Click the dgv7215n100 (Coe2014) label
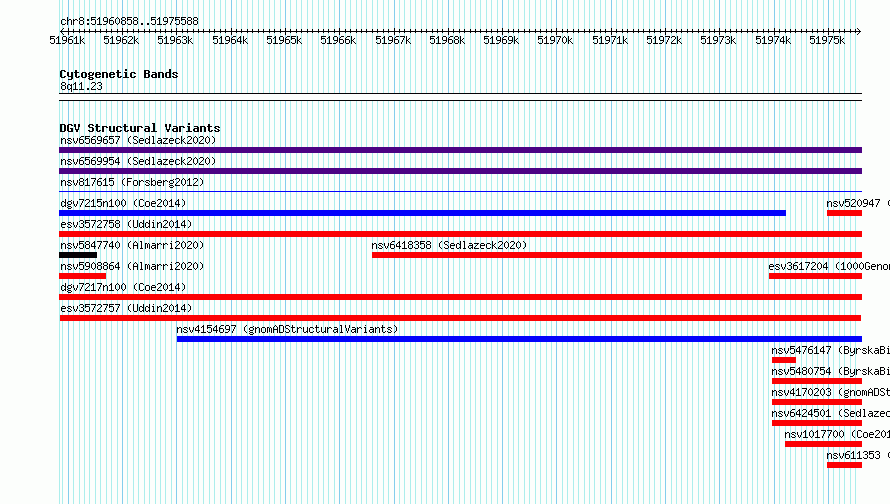890x504 pixels. pos(123,203)
